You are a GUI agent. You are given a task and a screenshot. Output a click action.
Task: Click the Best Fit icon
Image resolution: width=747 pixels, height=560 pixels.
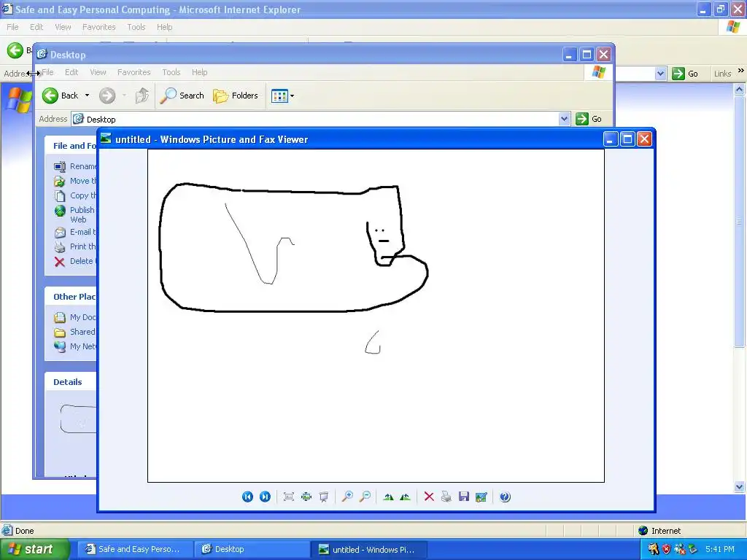point(289,497)
